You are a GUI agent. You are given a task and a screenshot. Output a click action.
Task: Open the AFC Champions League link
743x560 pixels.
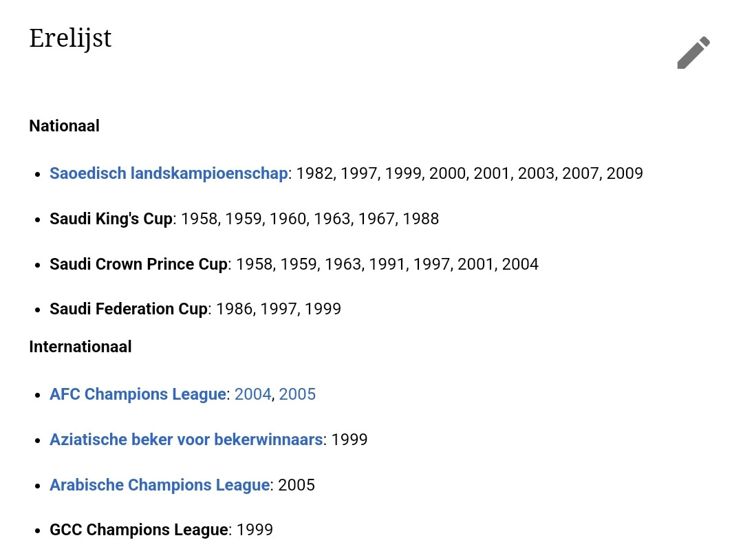coord(138,394)
